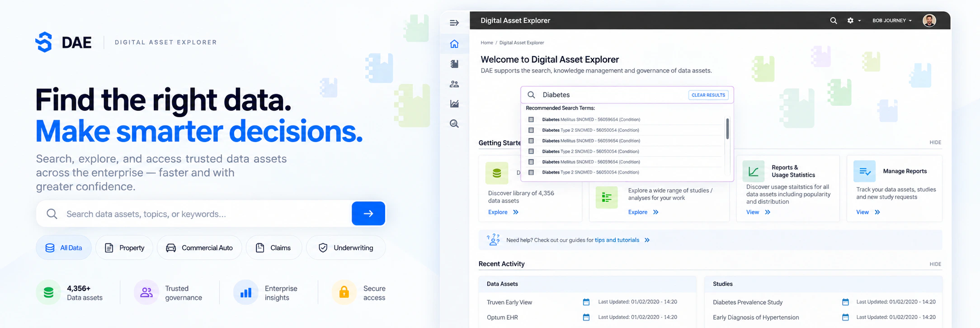The image size is (980, 328).
Task: Open the search analysis icon in sidebar
Action: tap(454, 124)
